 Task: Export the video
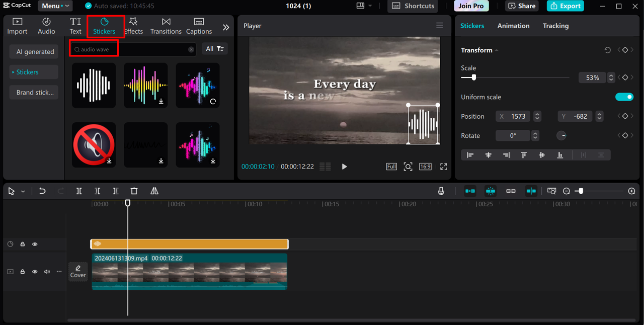(565, 6)
